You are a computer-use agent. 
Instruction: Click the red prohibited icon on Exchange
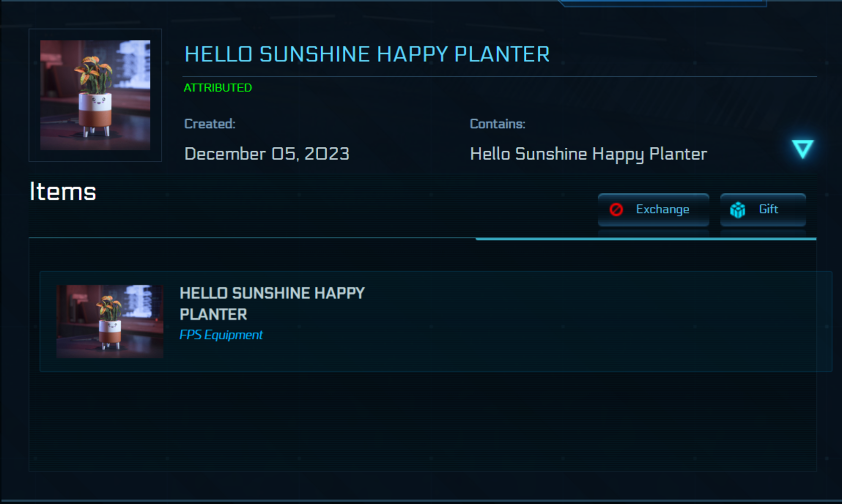point(616,209)
